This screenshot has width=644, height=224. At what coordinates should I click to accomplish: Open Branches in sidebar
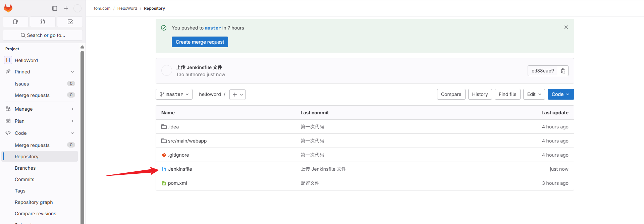(x=40, y=168)
